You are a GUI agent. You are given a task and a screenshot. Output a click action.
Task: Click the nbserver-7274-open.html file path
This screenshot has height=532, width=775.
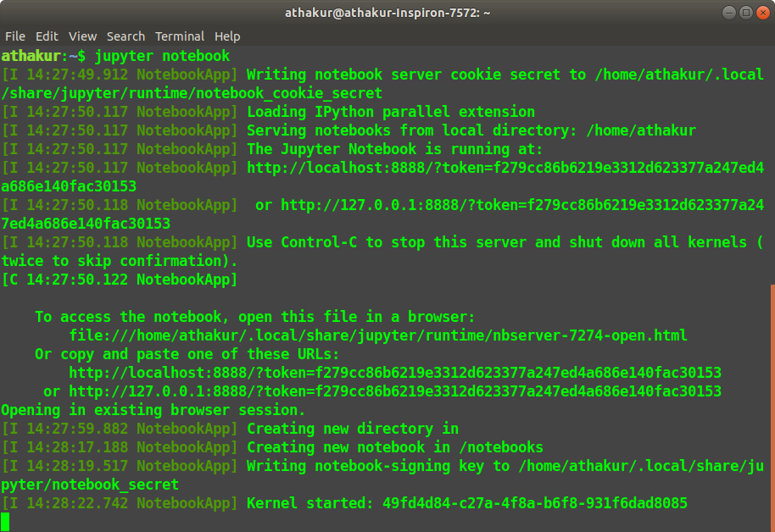382,335
